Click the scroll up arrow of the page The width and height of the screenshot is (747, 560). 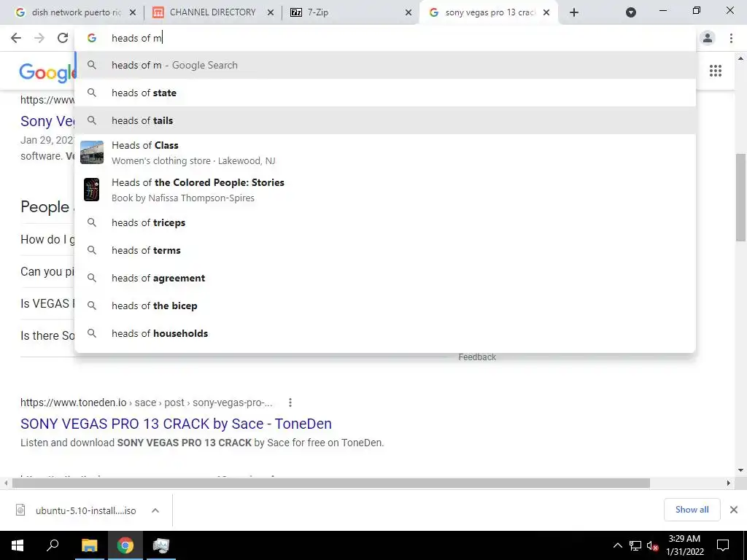tap(740, 58)
